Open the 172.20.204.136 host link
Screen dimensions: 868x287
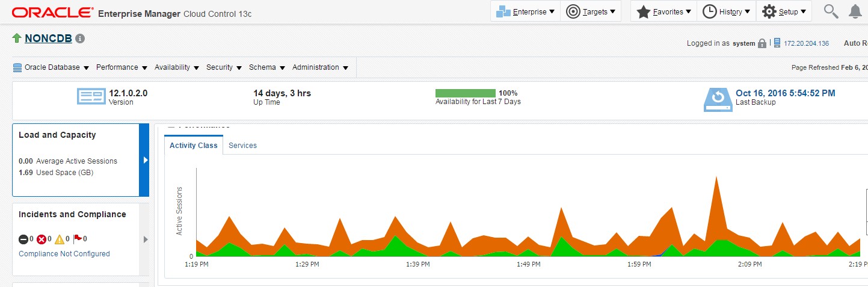pyautogui.click(x=806, y=43)
